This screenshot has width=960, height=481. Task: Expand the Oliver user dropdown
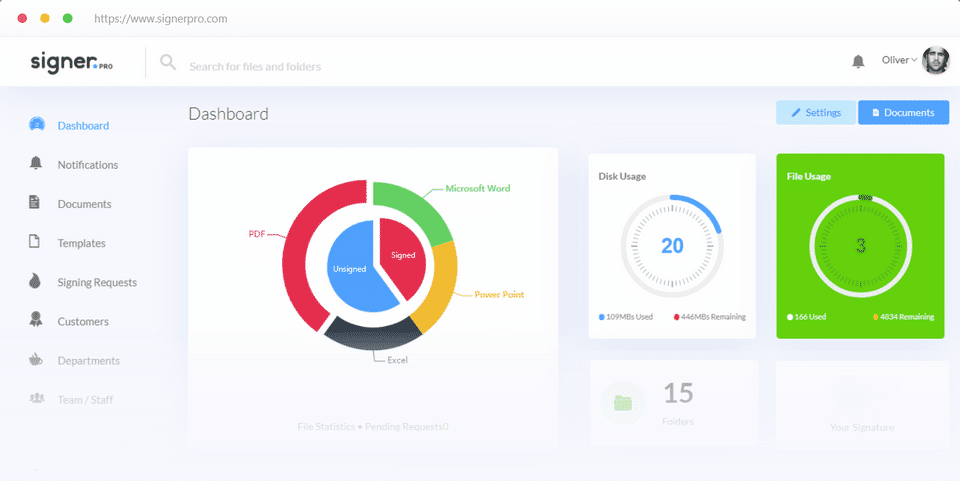pyautogui.click(x=899, y=60)
